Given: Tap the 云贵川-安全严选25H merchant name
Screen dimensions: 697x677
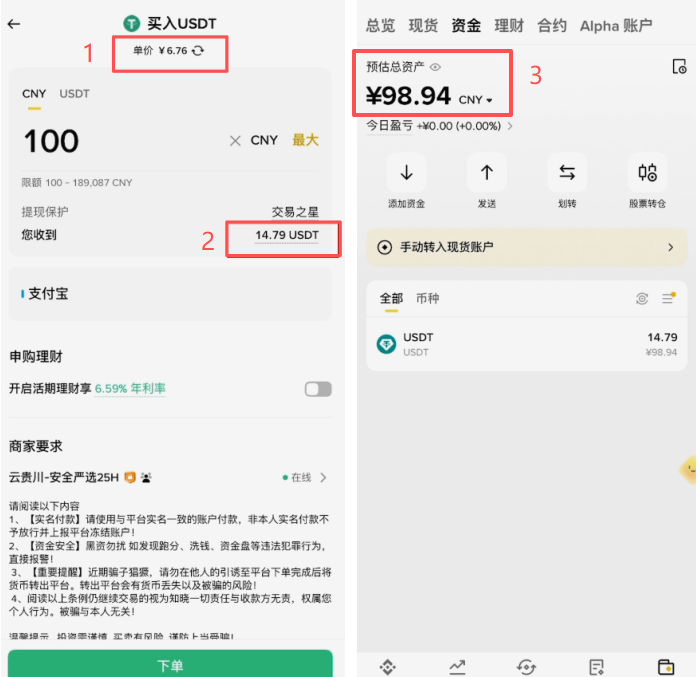Looking at the screenshot, I should point(64,478).
